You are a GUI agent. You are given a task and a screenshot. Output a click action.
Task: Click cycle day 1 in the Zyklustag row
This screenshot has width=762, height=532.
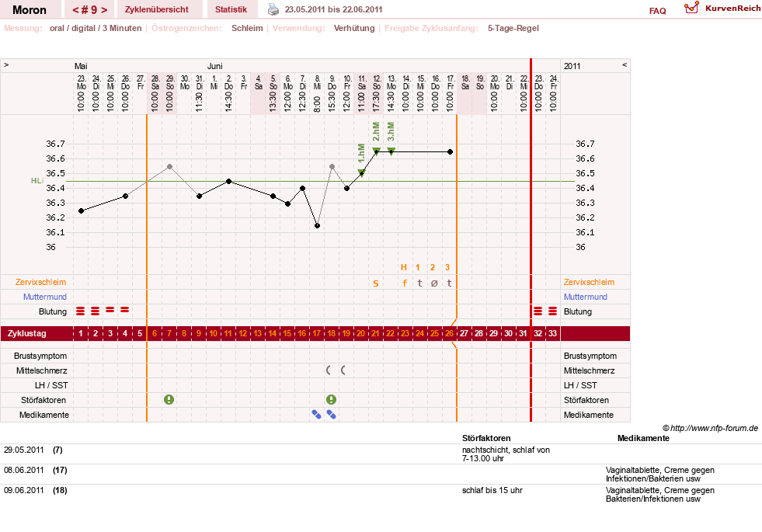[x=81, y=333]
